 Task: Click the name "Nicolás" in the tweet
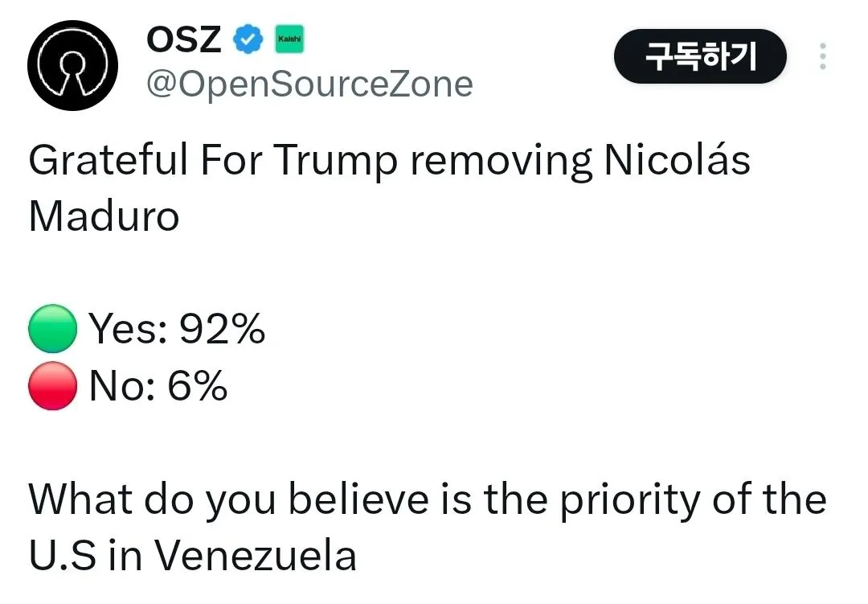pos(676,160)
